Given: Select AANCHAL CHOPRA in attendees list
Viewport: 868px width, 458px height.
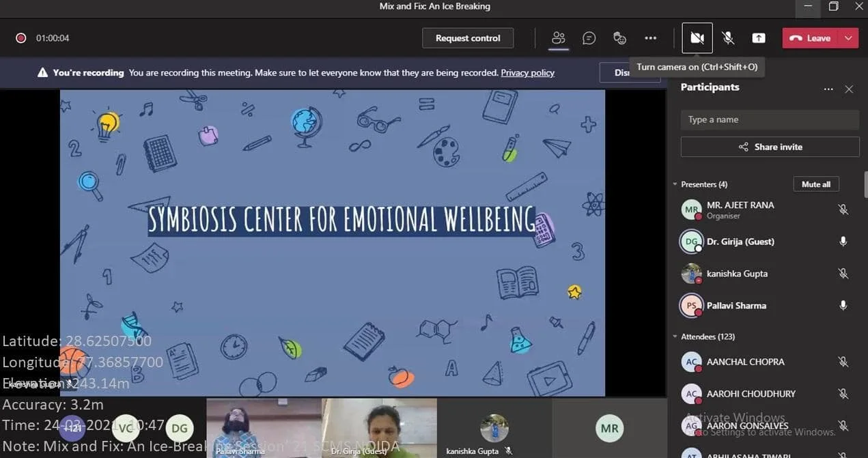Looking at the screenshot, I should pyautogui.click(x=745, y=362).
